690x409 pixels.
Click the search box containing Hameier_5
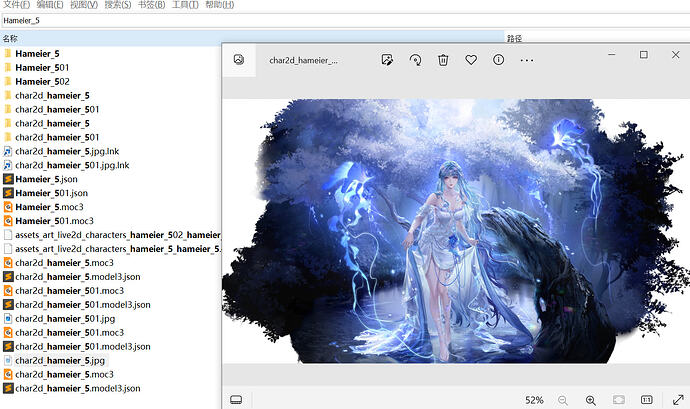point(345,20)
